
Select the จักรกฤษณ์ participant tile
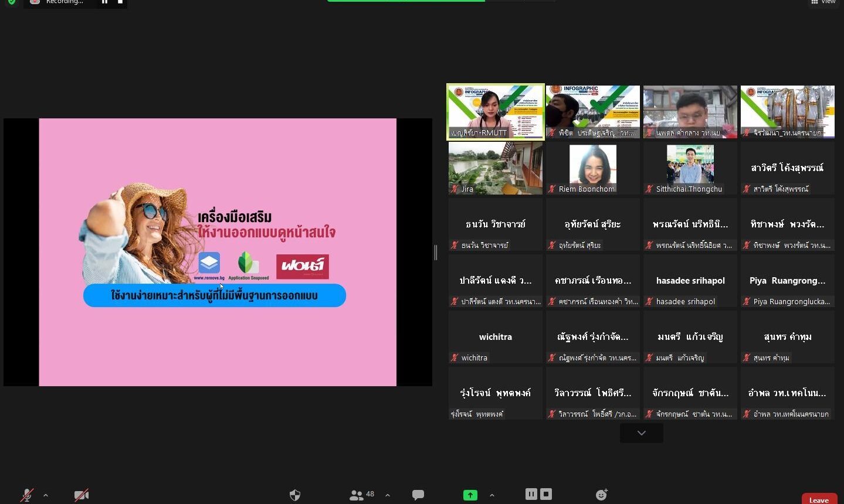pos(690,393)
